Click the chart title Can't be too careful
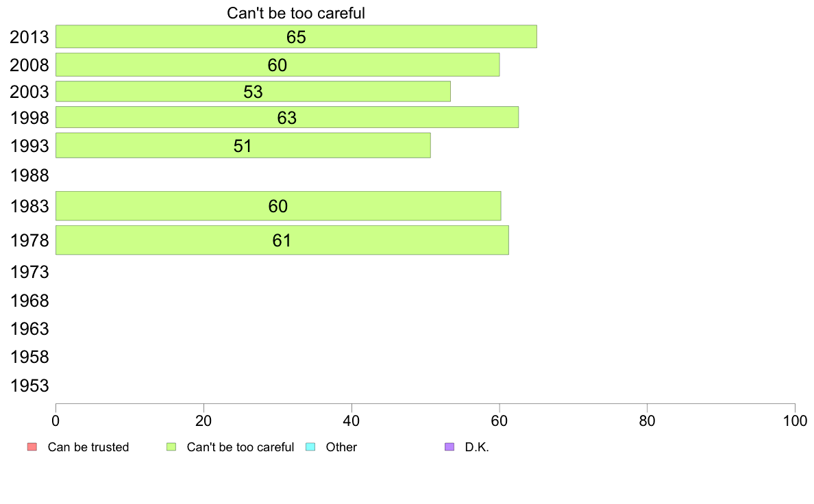814x504 pixels. [296, 13]
